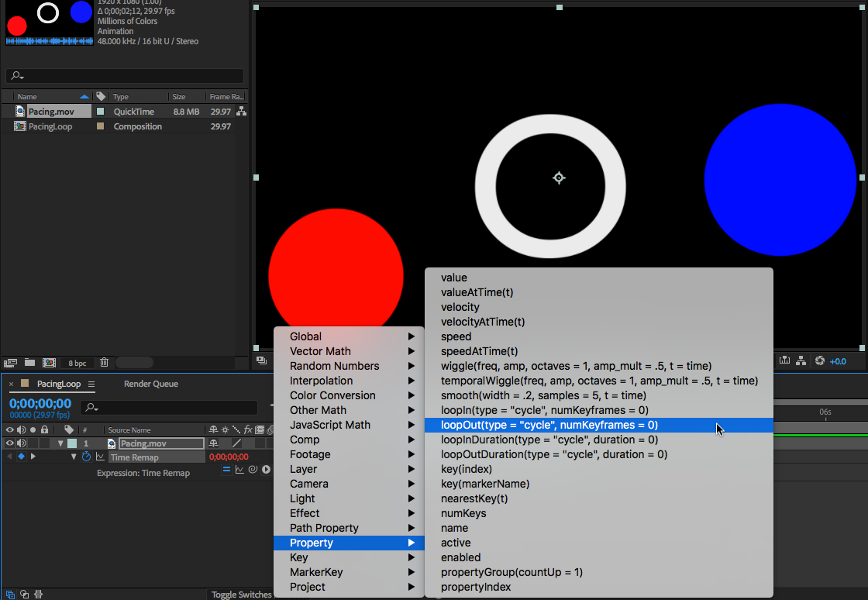Open the PacingLoop panel menu
Screen dimensions: 868x600
click(x=91, y=384)
